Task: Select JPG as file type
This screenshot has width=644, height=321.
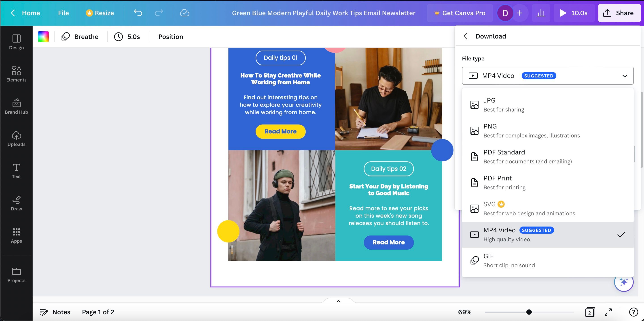Action: 548,104
